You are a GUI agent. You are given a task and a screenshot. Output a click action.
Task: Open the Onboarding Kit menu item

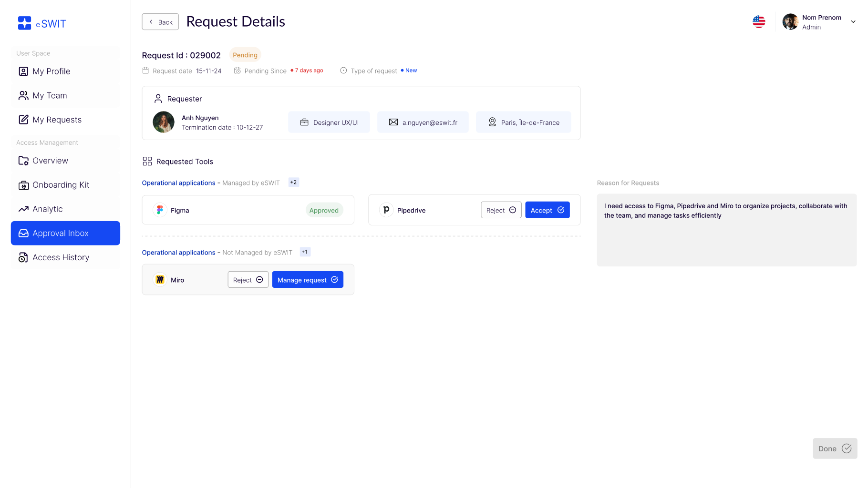[x=61, y=185]
